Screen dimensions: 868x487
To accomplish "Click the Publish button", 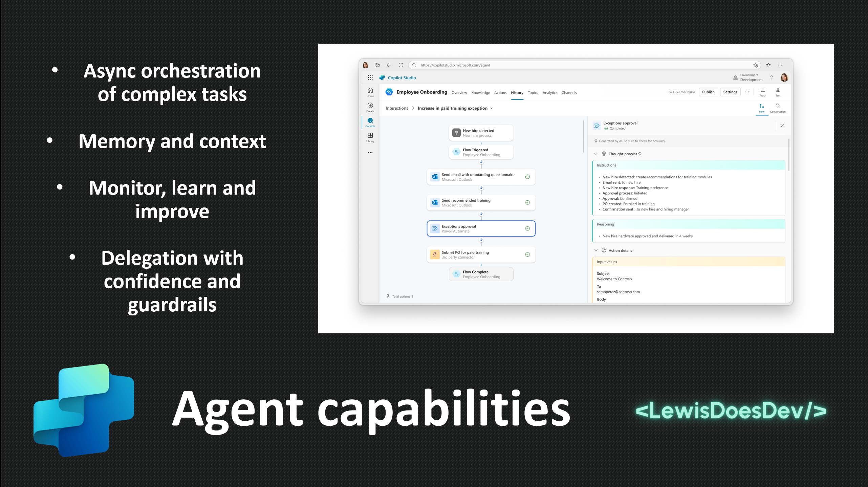I will 708,92.
